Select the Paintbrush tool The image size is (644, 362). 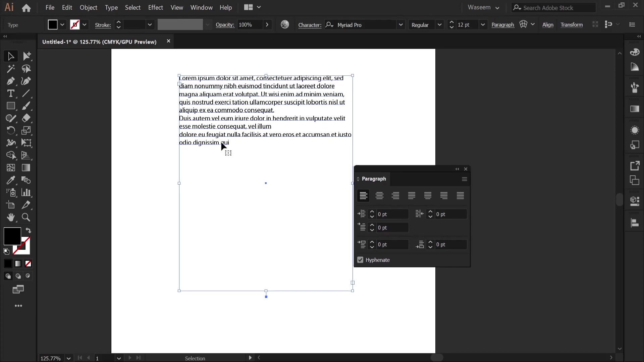click(x=26, y=106)
